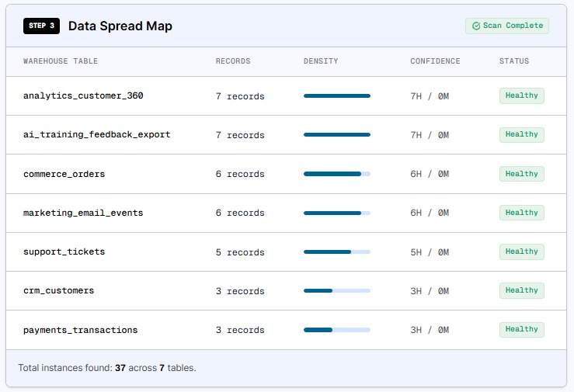Viewport: 574px width, 392px height.
Task: Click records count for analytics_customer_360
Action: pos(240,96)
